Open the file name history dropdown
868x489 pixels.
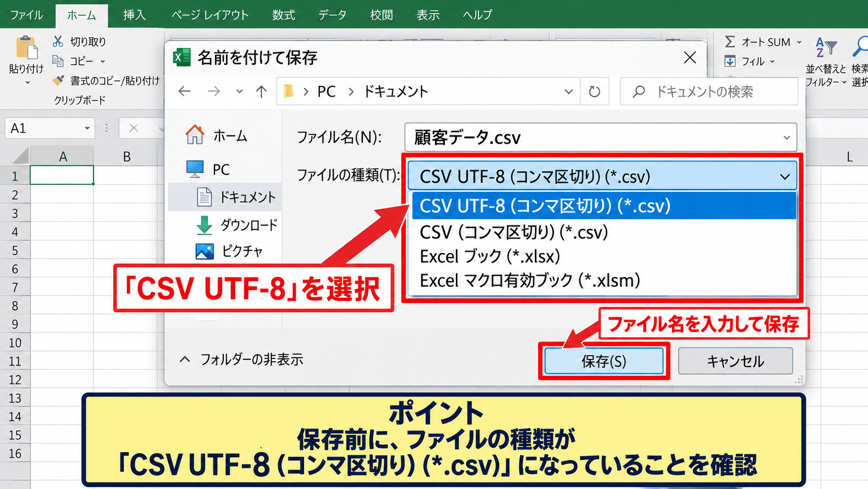tap(786, 138)
